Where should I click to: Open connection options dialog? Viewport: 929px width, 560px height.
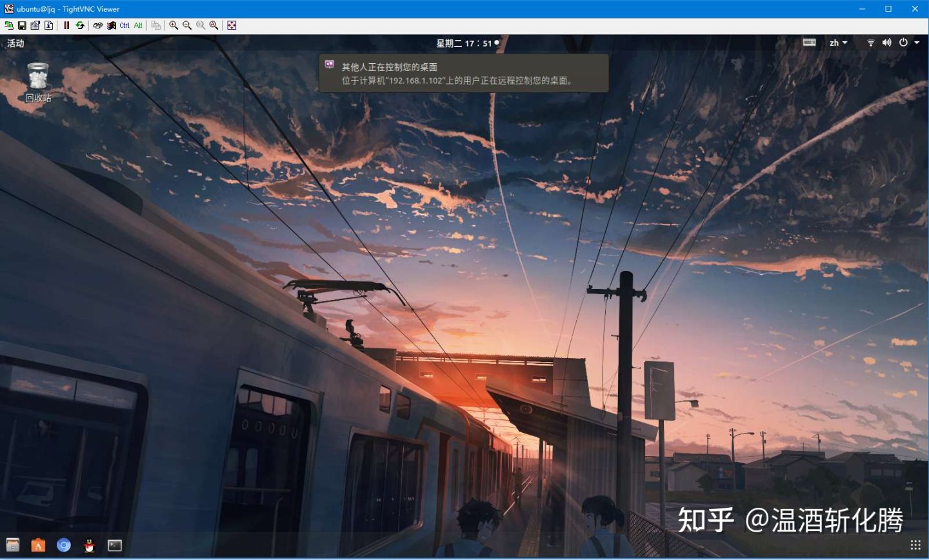point(35,25)
